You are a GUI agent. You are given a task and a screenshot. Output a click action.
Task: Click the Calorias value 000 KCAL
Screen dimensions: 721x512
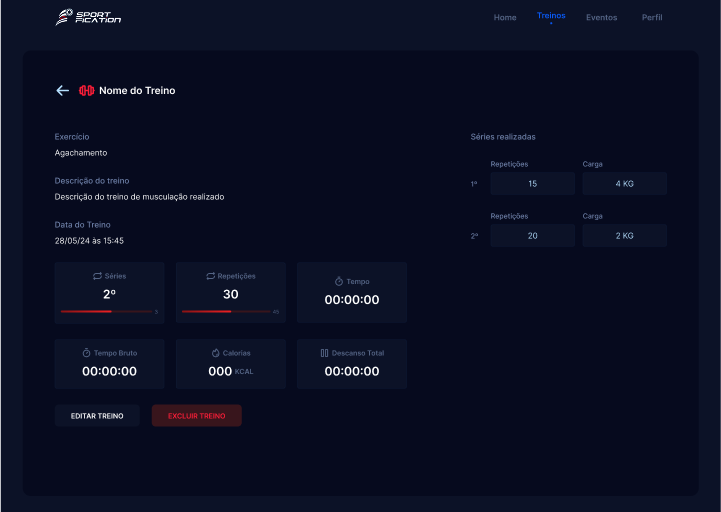(231, 371)
